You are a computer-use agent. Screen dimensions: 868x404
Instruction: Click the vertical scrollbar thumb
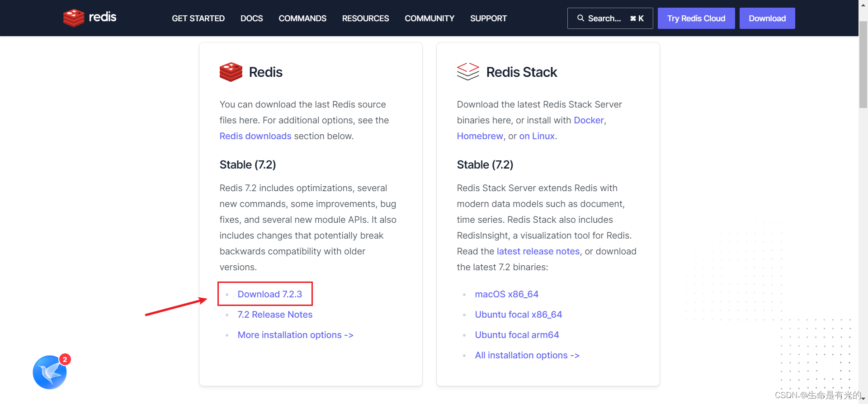click(863, 64)
